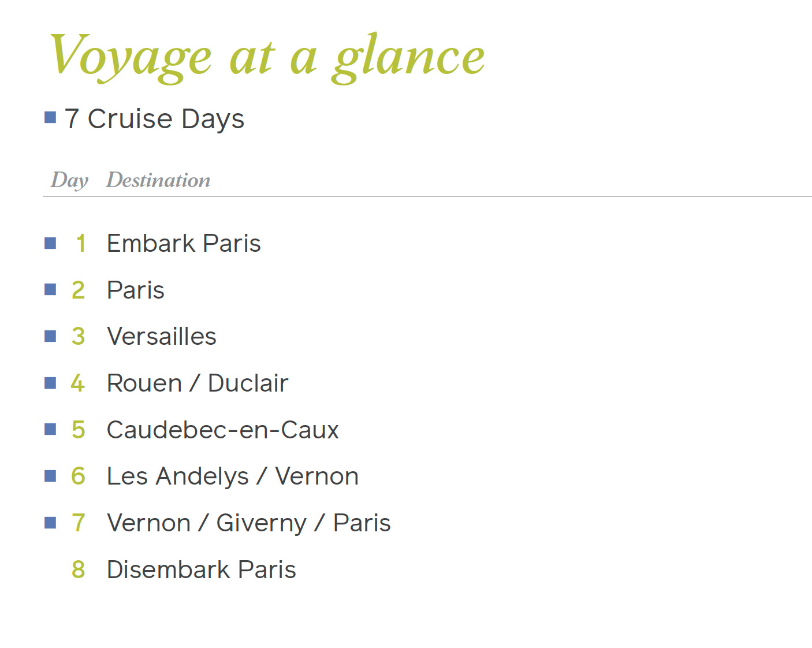Open the Caudebec-en-Caux destination
Image resolution: width=812 pixels, height=648 pixels.
pos(223,430)
